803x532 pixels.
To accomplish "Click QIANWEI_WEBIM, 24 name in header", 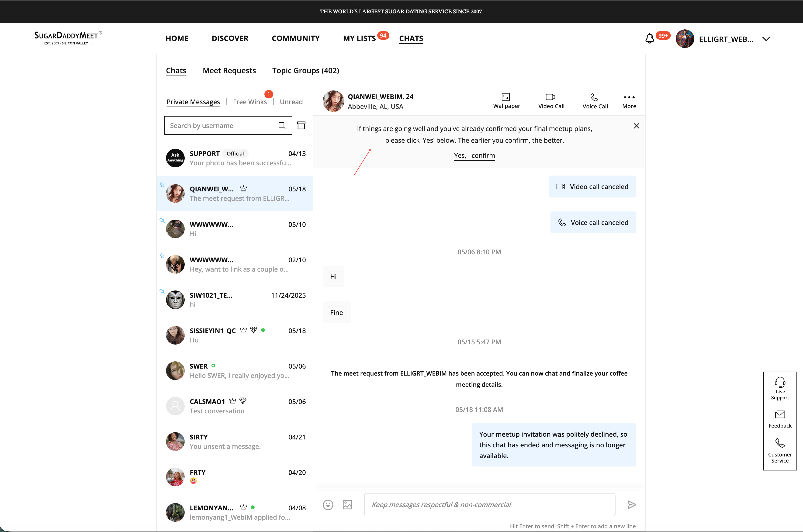I will tap(380, 97).
